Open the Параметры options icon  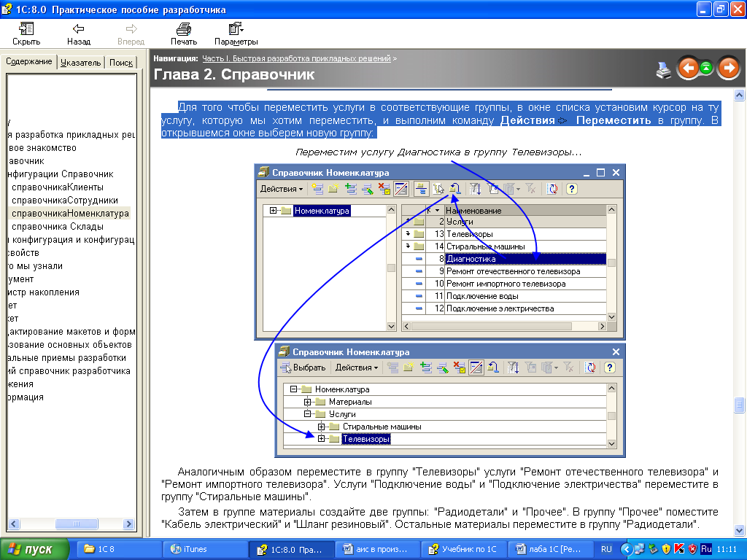coord(236,34)
